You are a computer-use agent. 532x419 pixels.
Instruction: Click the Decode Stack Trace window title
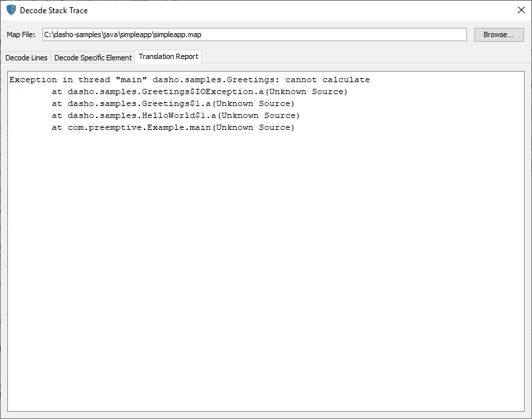[x=54, y=11]
